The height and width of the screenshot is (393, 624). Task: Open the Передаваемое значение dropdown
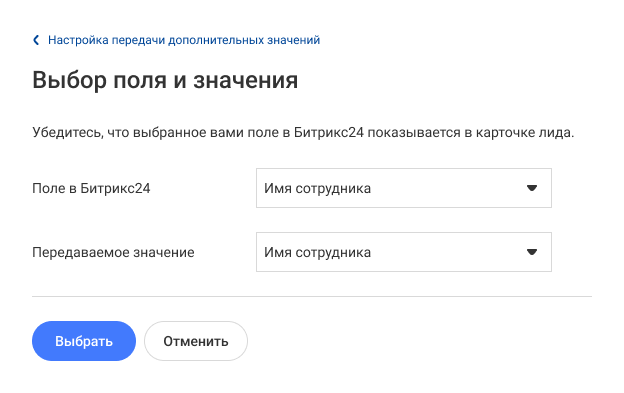point(404,252)
